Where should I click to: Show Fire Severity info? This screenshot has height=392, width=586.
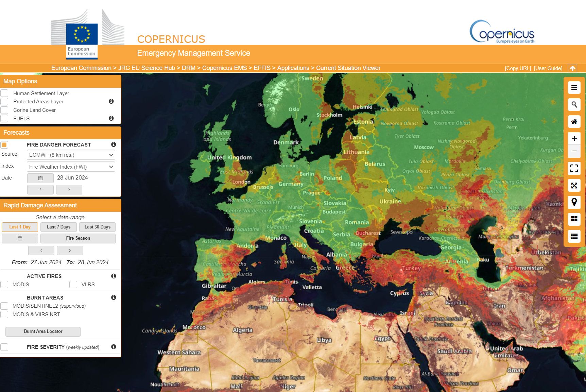(114, 347)
